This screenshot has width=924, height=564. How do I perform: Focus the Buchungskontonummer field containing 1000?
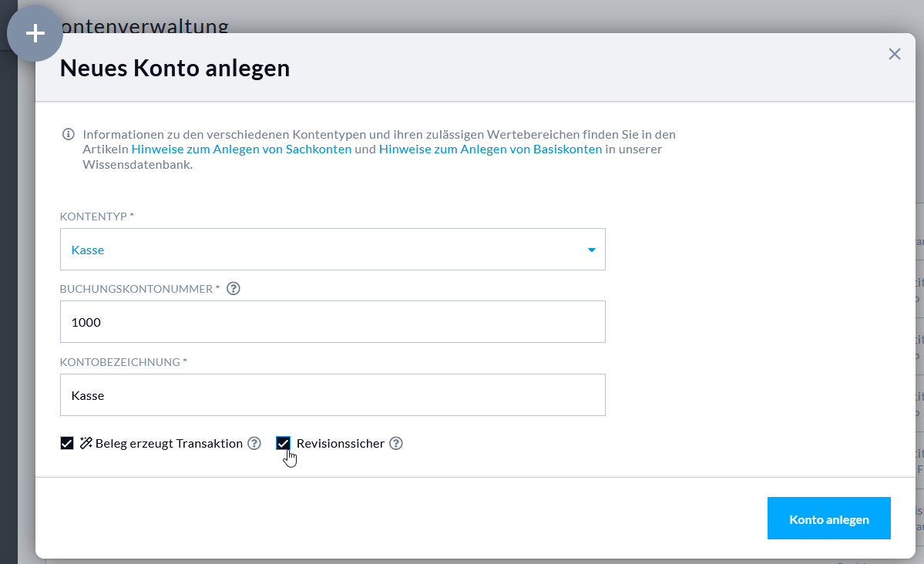coord(332,322)
